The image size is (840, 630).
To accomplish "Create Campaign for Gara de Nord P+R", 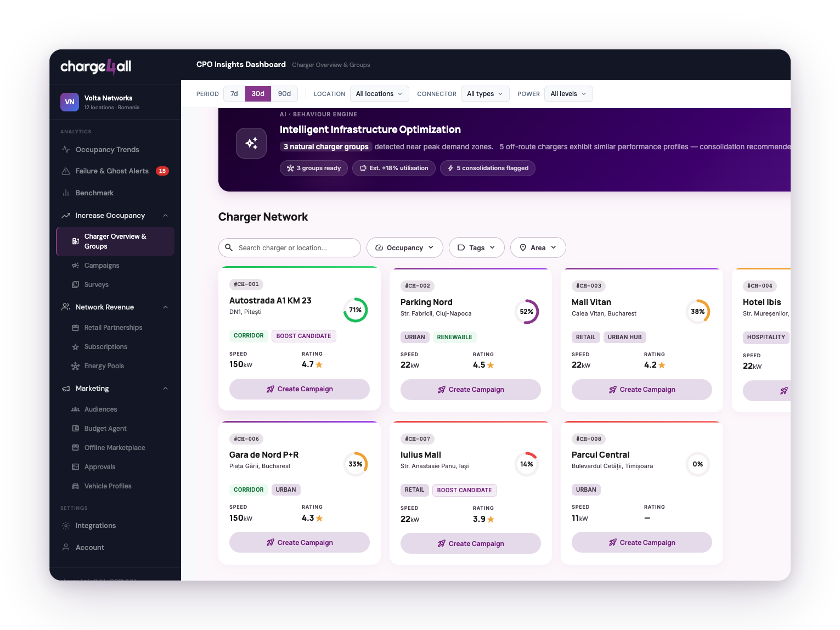I will [x=300, y=542].
